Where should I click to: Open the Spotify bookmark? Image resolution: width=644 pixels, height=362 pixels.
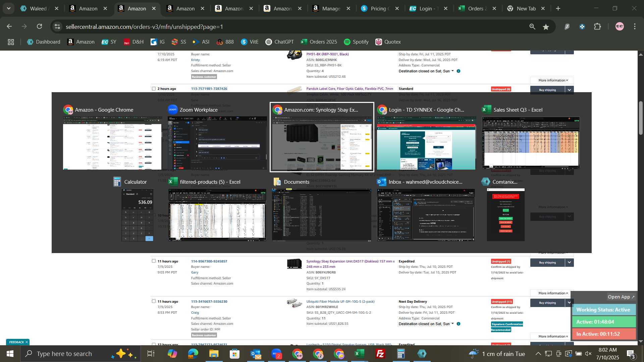pyautogui.click(x=356, y=42)
